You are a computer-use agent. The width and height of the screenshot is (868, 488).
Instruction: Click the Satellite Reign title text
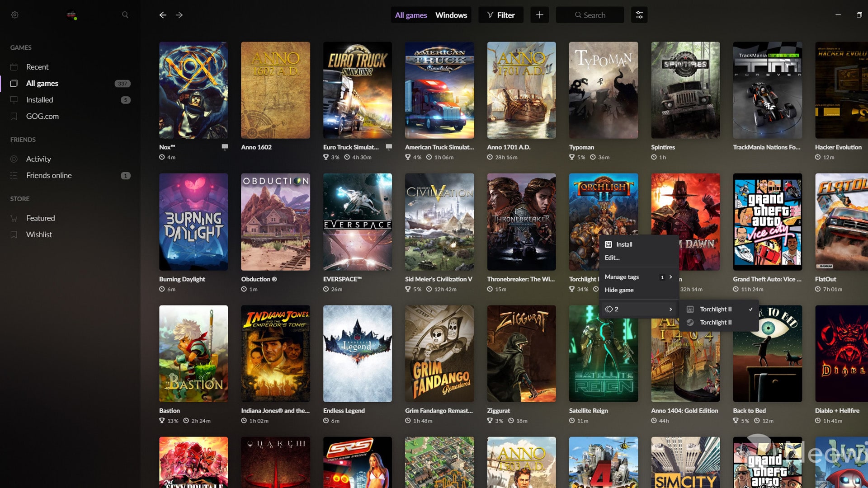pyautogui.click(x=588, y=411)
